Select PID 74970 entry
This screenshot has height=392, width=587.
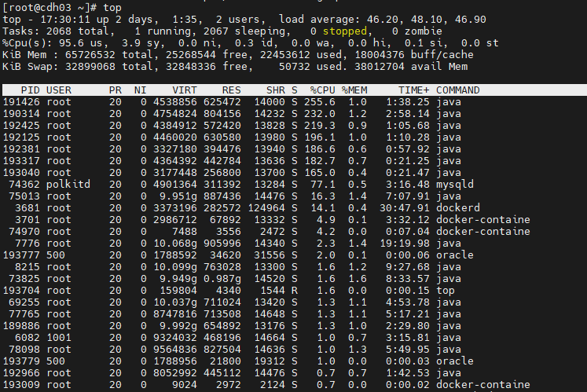tap(24, 232)
